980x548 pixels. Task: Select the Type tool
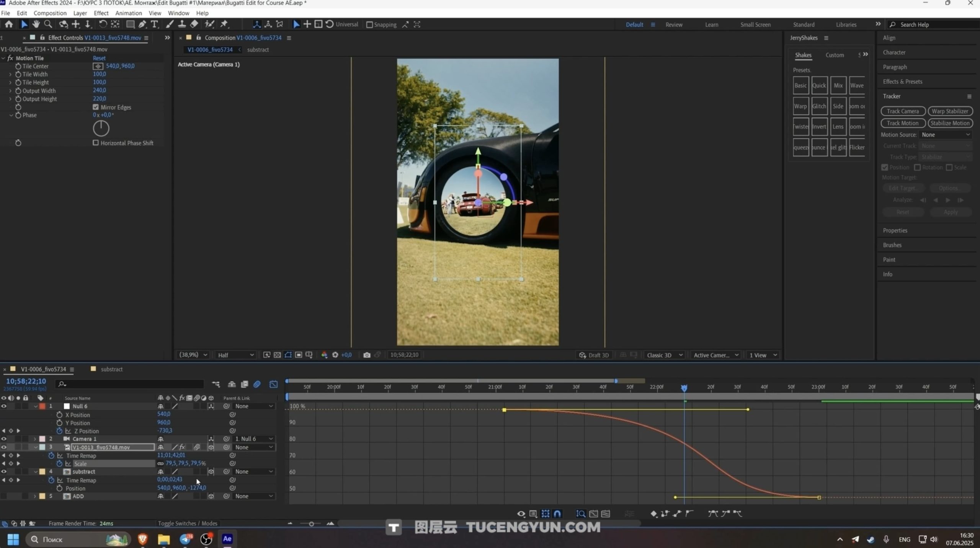click(x=154, y=24)
